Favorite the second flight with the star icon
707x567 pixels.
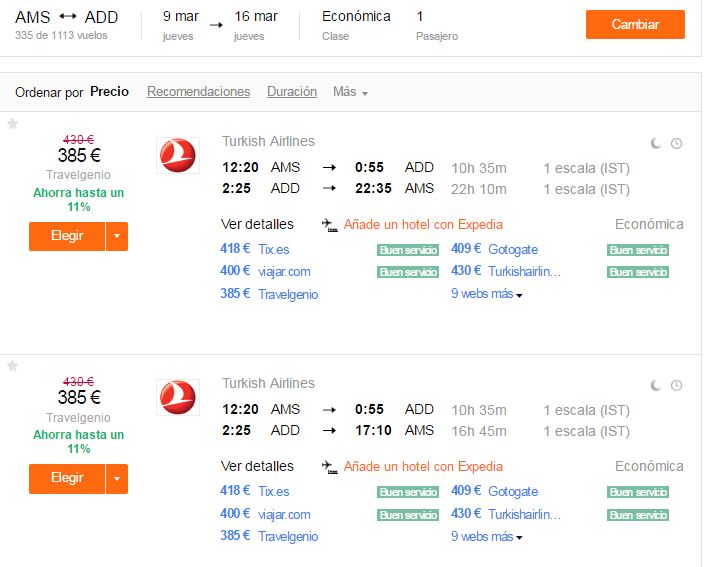tap(13, 366)
